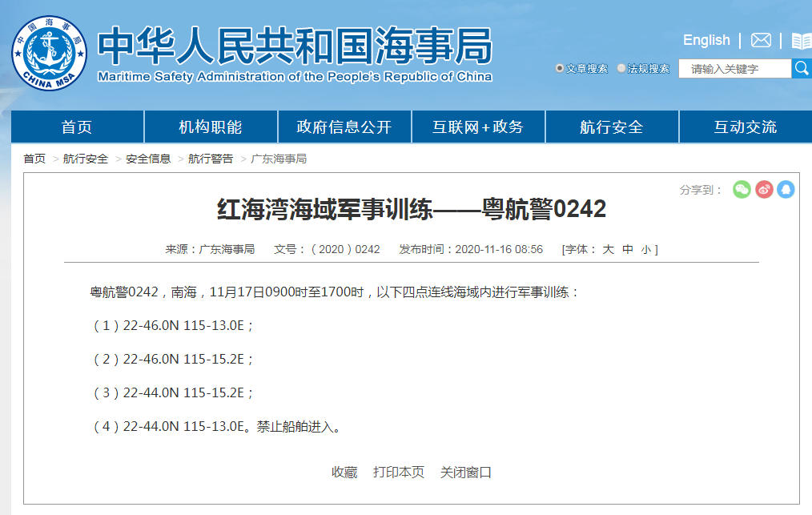
Task: Go to 安全信息 in the breadcrumb
Action: (148, 159)
